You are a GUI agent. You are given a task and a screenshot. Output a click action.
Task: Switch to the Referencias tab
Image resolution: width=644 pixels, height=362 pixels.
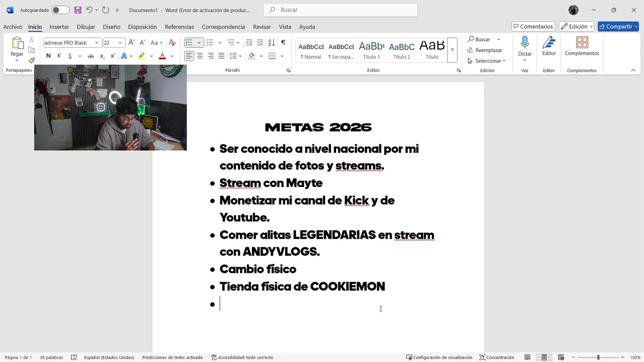point(179,27)
